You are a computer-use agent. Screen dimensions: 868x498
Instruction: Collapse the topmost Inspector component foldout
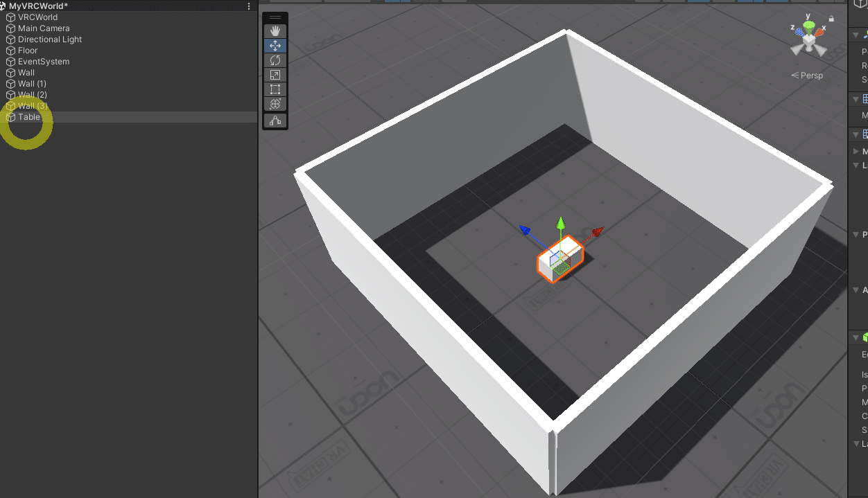coord(856,35)
